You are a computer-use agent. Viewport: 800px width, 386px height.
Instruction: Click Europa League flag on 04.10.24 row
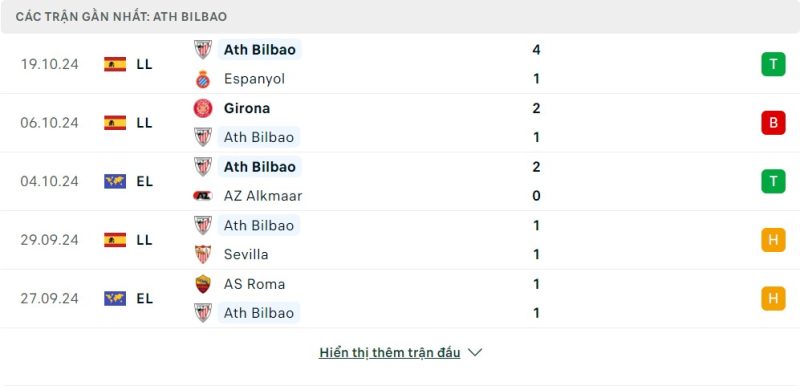pos(115,182)
